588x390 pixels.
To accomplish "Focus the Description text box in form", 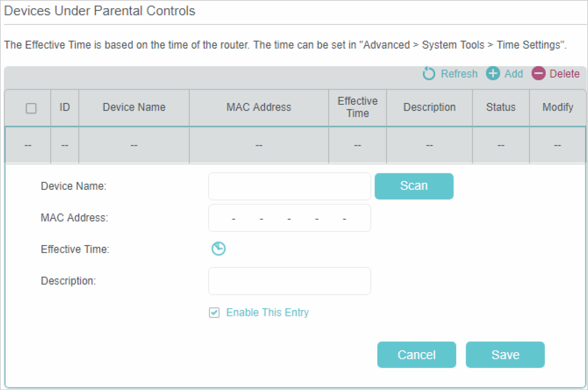I will pyautogui.click(x=290, y=281).
